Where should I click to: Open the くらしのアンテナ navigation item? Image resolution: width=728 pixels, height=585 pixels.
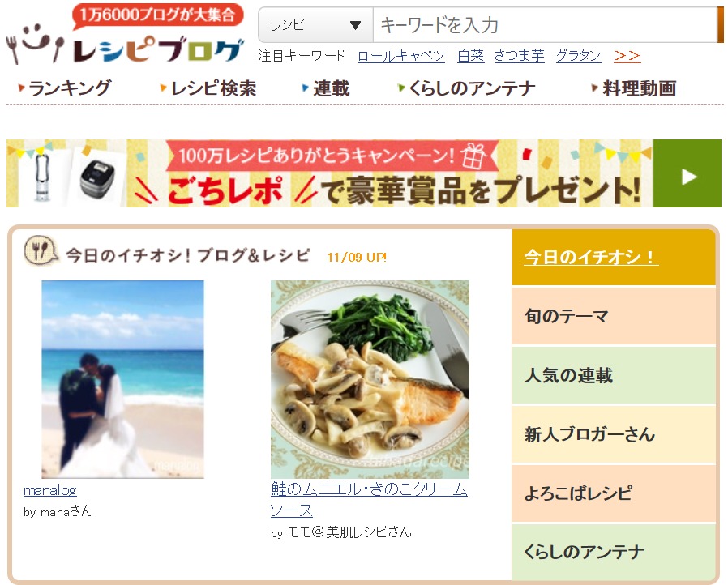click(x=467, y=88)
